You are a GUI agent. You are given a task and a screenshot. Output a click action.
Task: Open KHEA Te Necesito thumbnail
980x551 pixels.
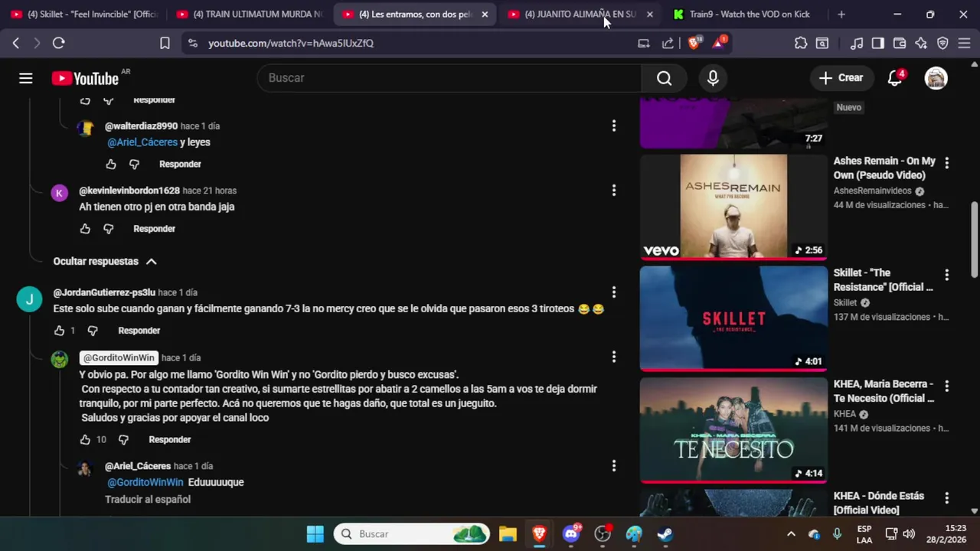click(733, 430)
